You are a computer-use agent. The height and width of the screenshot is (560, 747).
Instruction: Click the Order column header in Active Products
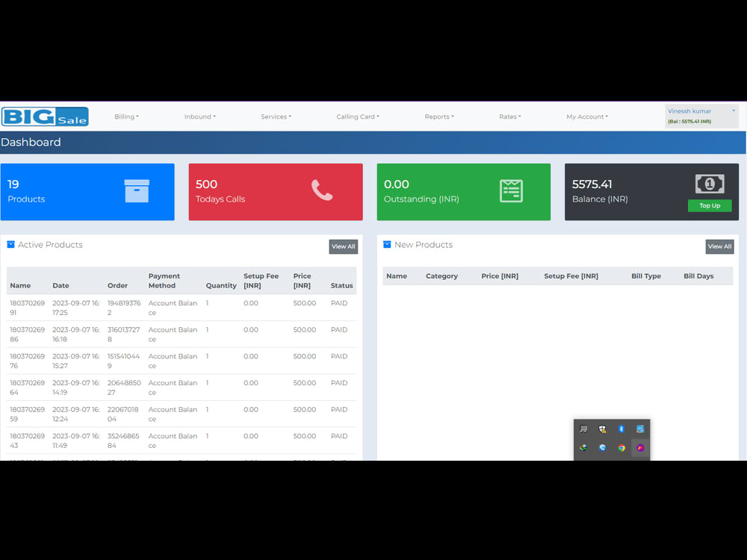(118, 286)
